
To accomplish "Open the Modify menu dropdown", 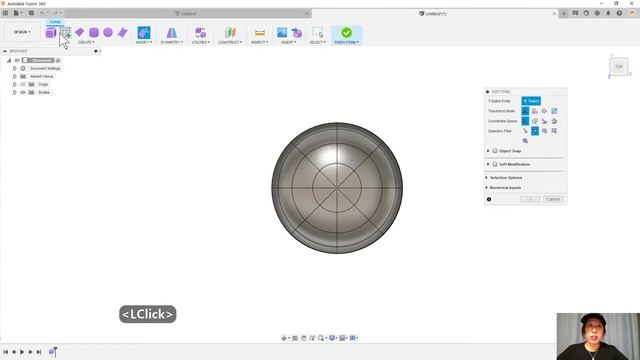I will 144,42.
